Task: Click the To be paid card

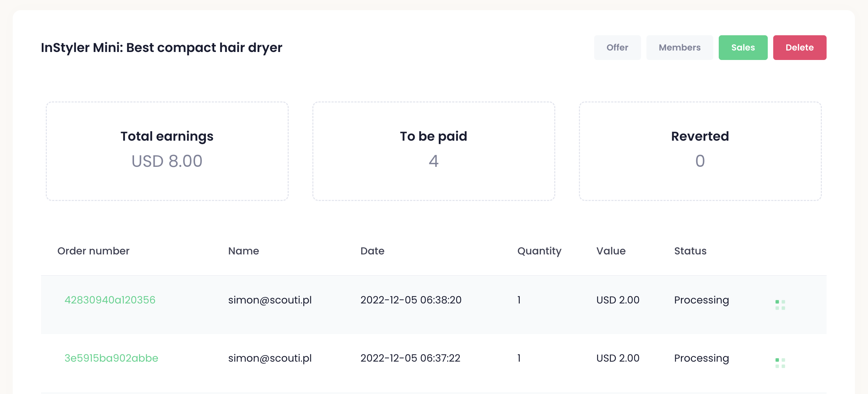Action: pos(434,151)
